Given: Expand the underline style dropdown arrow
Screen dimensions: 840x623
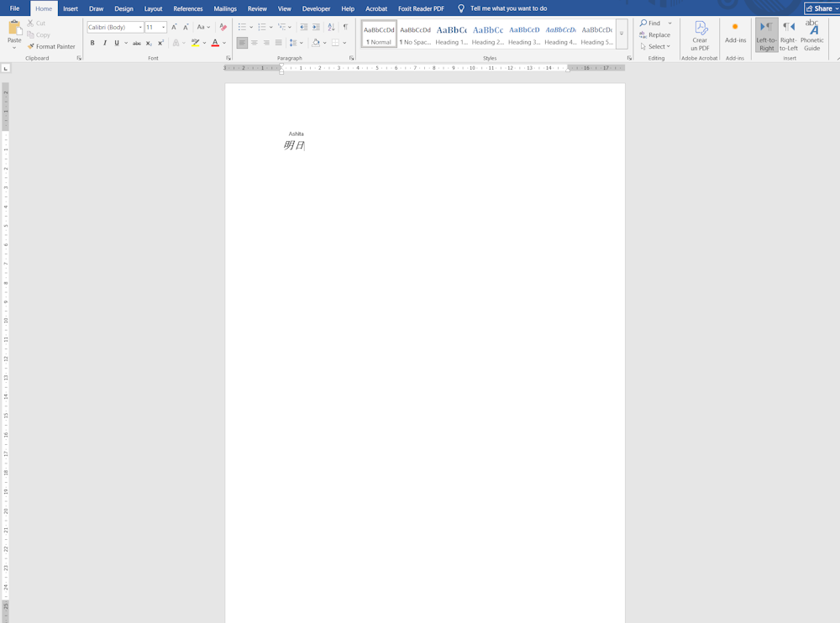Looking at the screenshot, I should click(x=127, y=43).
